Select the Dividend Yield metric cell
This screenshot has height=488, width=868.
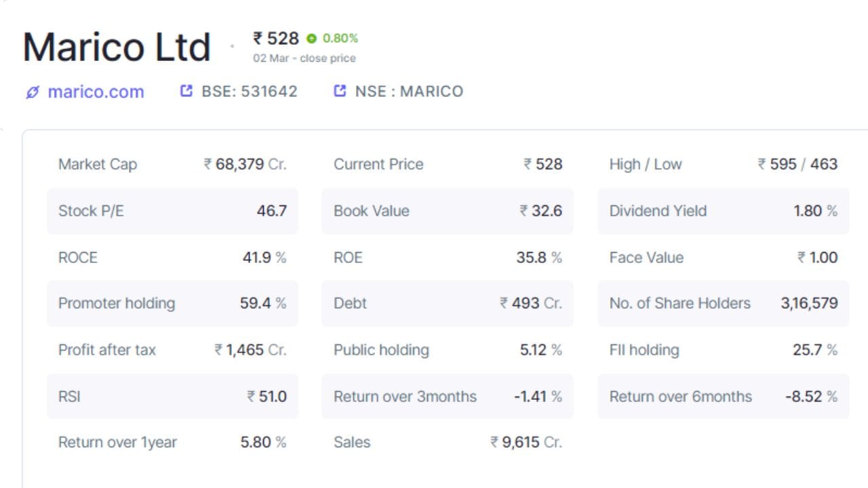coord(723,211)
